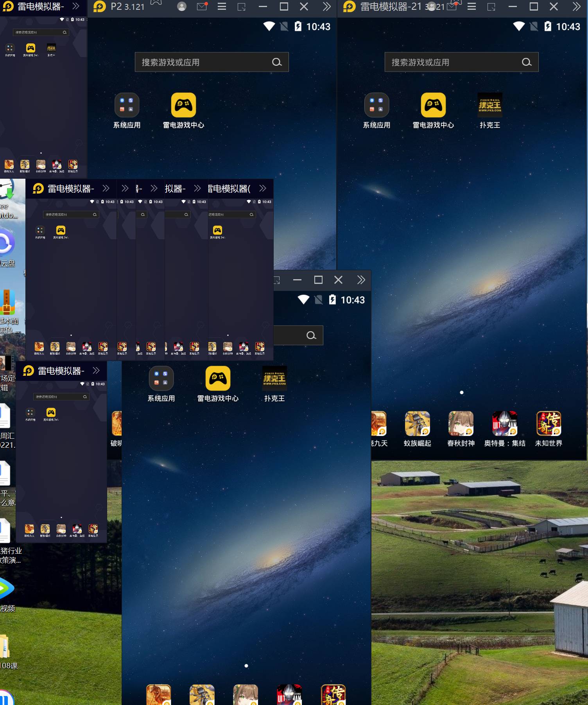Click user account icon in P2 title bar
The height and width of the screenshot is (705, 588).
point(182,7)
